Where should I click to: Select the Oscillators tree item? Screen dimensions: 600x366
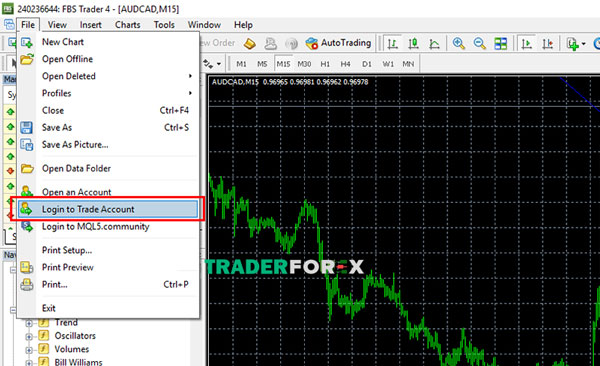pos(75,336)
